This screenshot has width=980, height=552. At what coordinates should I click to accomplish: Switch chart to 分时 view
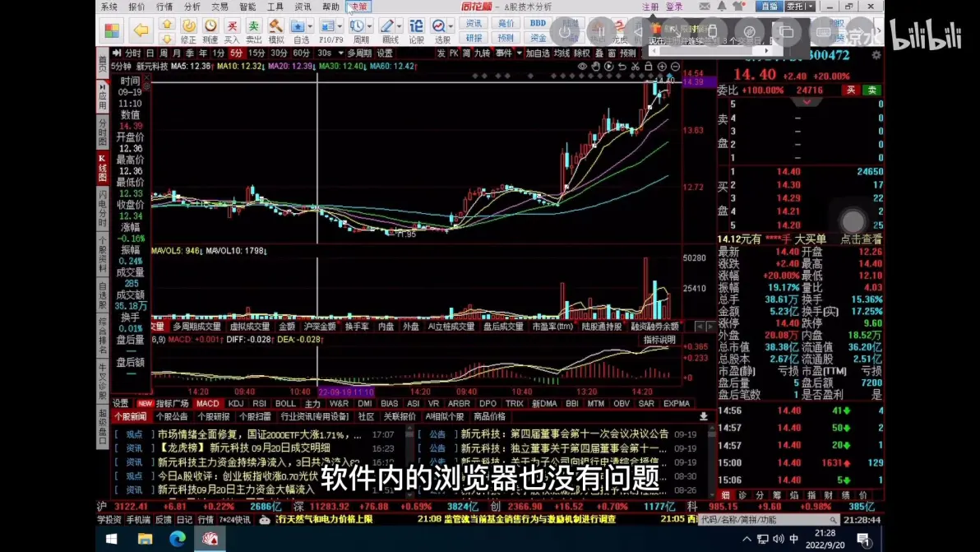point(132,53)
